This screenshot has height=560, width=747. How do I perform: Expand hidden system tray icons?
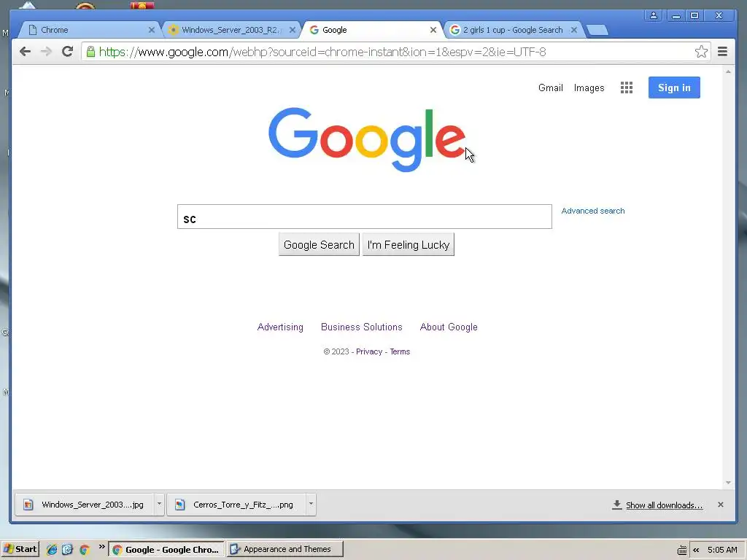point(696,550)
